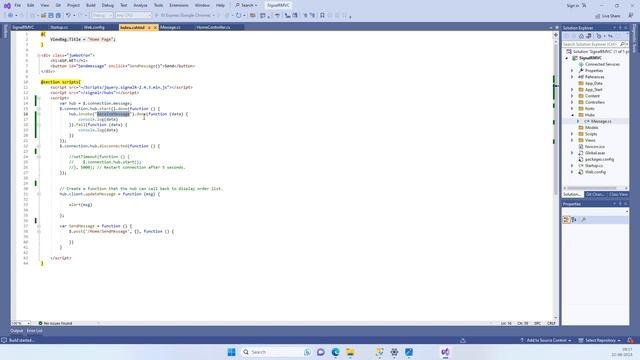Click the Live Share icon
The width and height of the screenshot is (640, 360).
click(598, 16)
